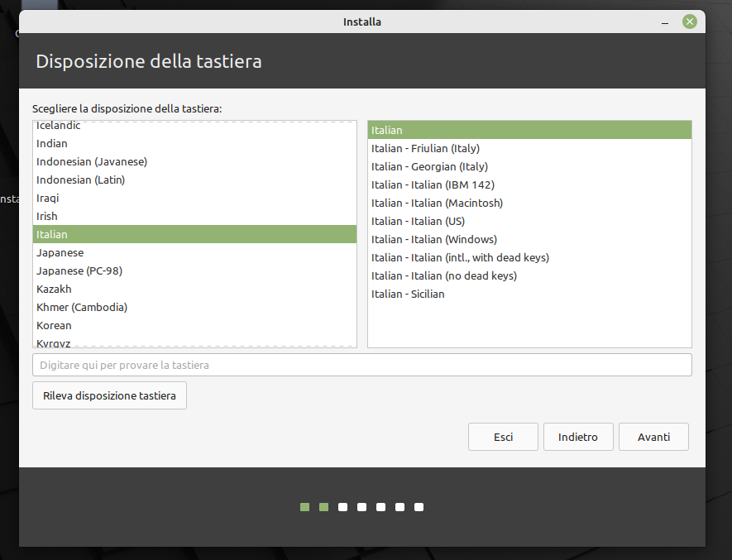Viewport: 732px width, 560px height.
Task: Minimize the Installa window
Action: point(665,22)
